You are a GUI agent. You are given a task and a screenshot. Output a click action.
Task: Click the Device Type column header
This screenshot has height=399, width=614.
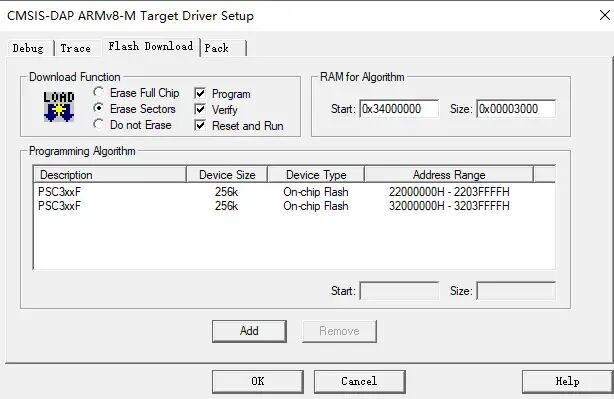click(x=316, y=175)
